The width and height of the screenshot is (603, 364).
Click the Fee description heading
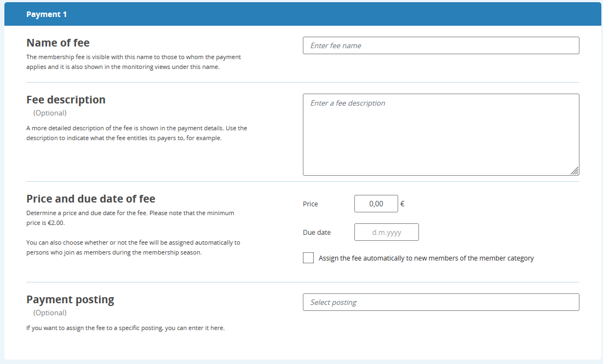tap(66, 100)
